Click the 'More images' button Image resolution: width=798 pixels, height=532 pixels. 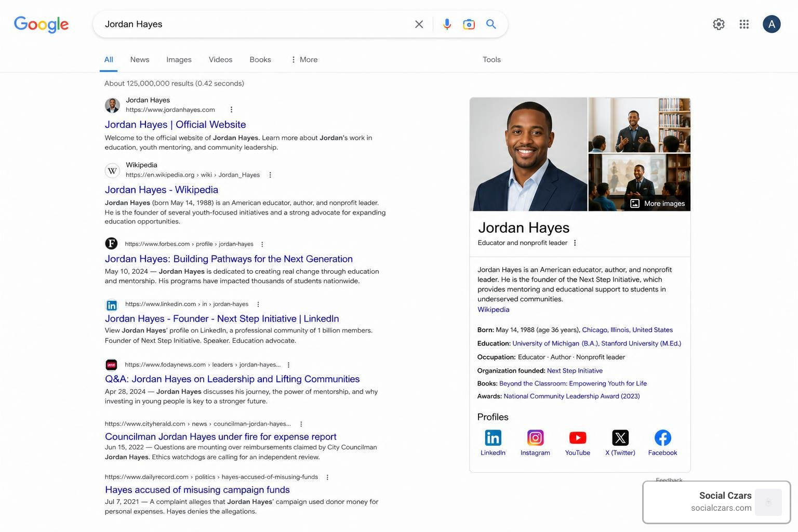tap(658, 204)
